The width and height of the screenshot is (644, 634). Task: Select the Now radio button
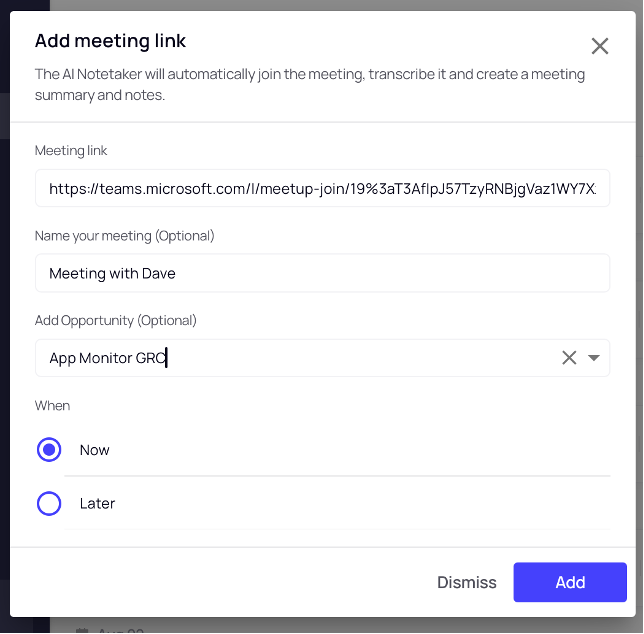click(x=49, y=450)
